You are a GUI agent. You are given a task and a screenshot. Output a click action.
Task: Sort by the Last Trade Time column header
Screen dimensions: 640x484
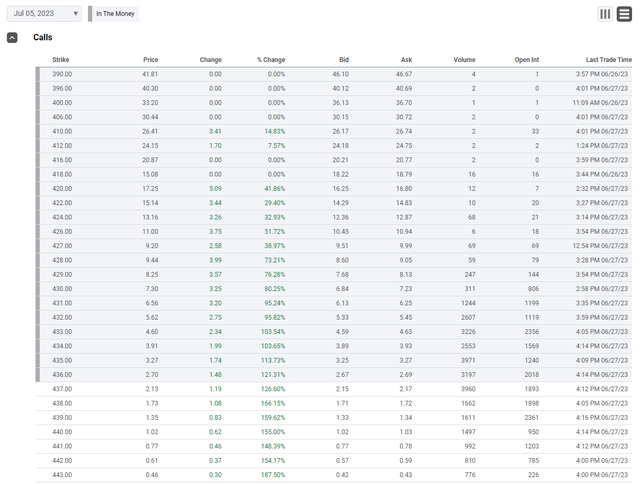[x=609, y=60]
